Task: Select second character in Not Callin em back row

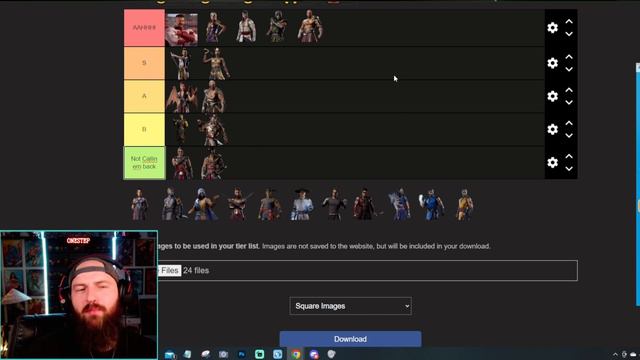Action: [x=213, y=163]
